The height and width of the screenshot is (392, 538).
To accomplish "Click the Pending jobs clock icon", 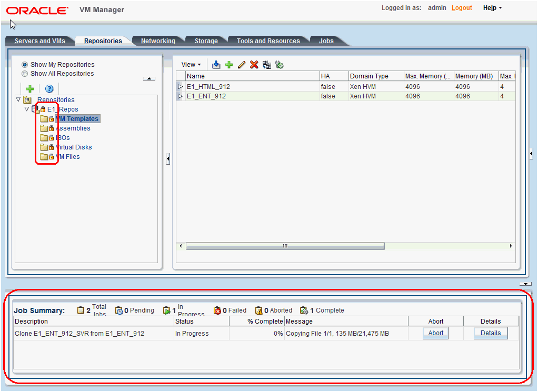I will (119, 310).
